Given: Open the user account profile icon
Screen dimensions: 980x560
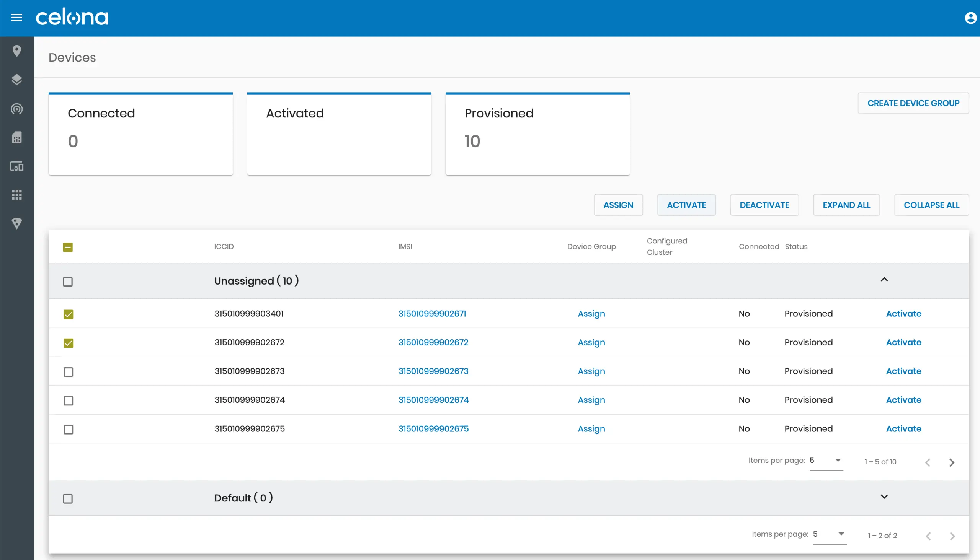Looking at the screenshot, I should (971, 18).
